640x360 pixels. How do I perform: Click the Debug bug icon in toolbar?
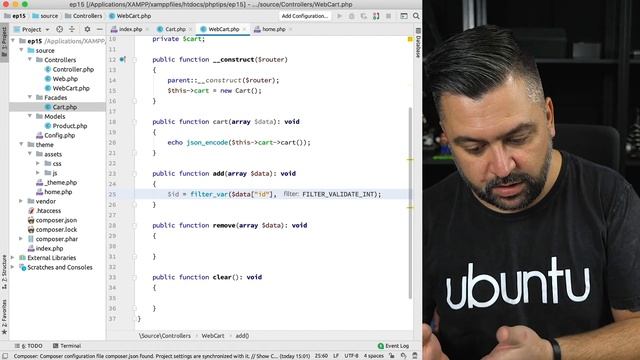[351, 16]
